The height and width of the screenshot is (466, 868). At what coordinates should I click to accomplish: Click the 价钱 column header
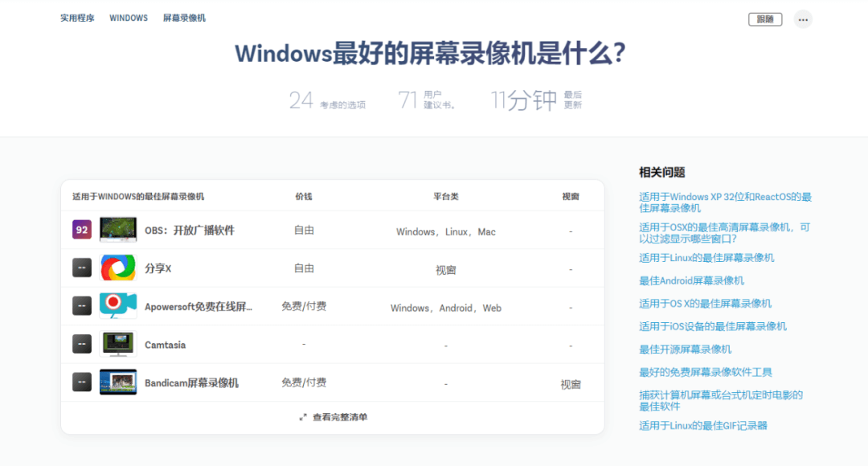click(x=303, y=197)
